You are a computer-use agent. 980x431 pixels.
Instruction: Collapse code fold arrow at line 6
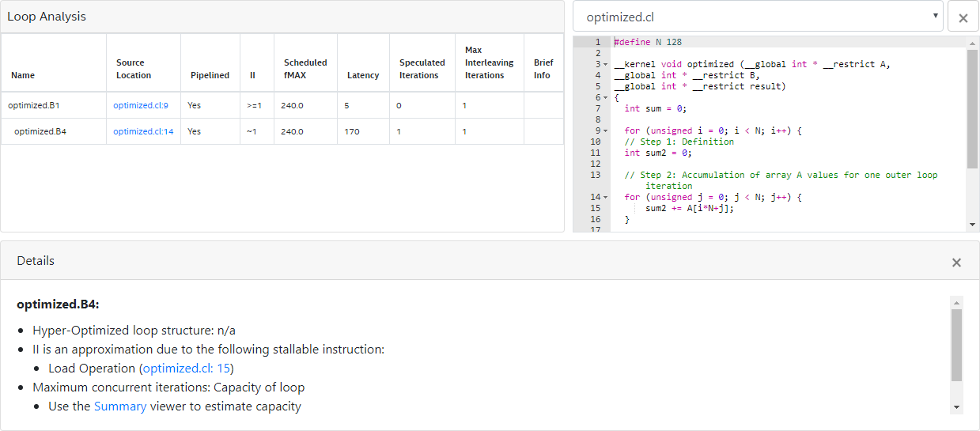click(x=605, y=97)
